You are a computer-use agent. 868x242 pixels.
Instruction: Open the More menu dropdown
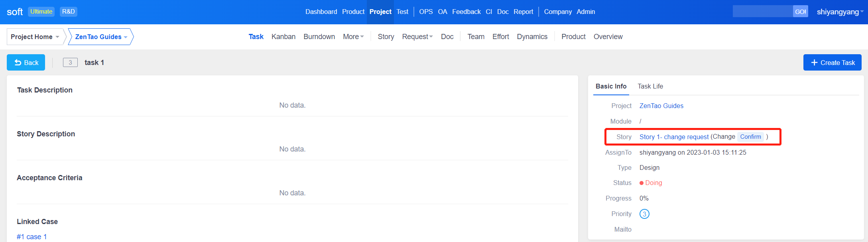[353, 37]
